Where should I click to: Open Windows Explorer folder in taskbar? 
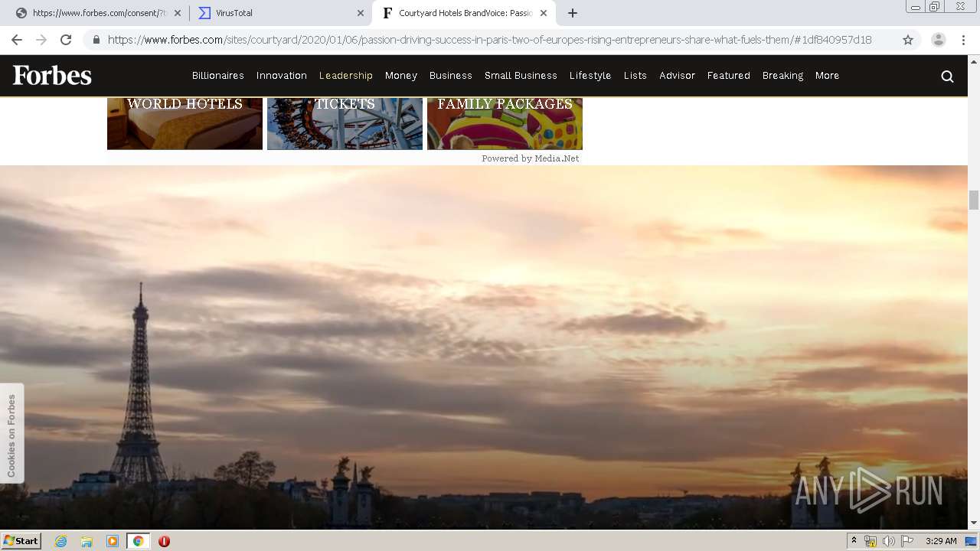tap(87, 541)
